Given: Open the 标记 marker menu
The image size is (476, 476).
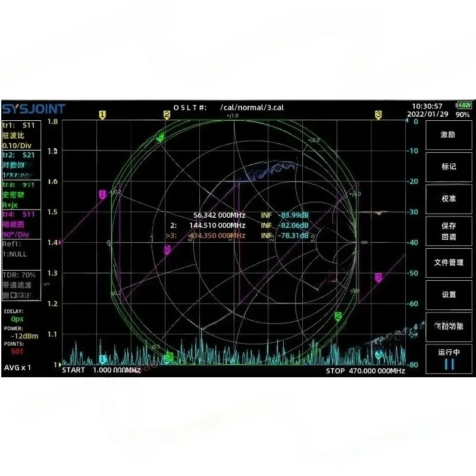Looking at the screenshot, I should click(449, 167).
